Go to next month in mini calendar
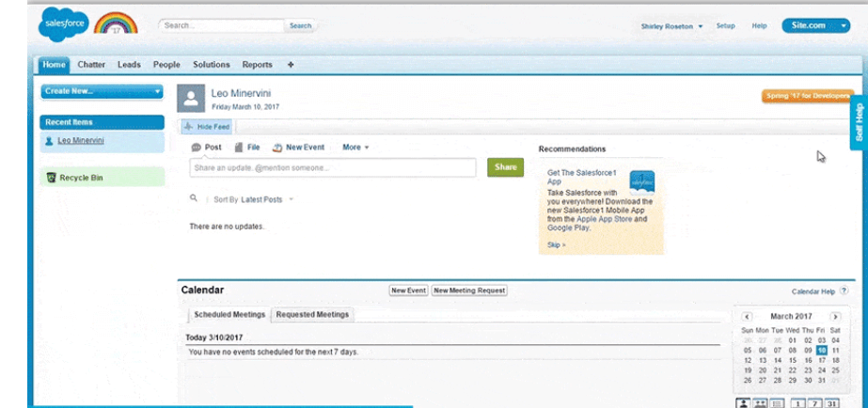 835,317
